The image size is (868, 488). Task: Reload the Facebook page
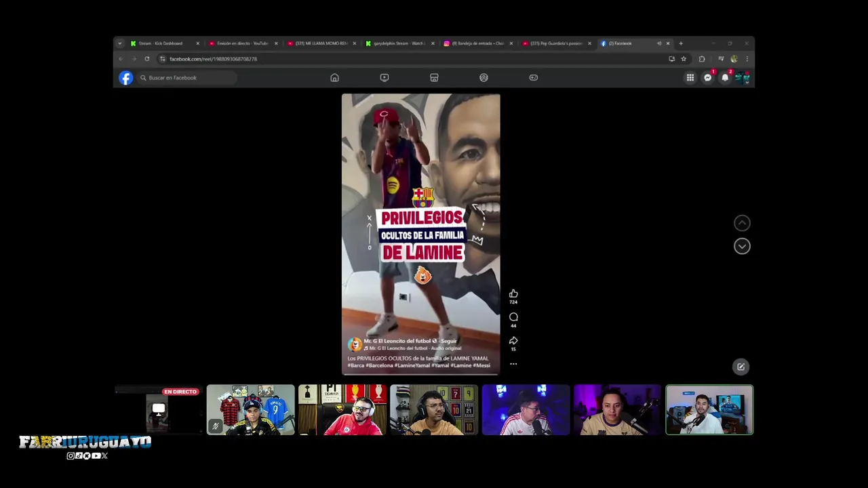pyautogui.click(x=146, y=59)
